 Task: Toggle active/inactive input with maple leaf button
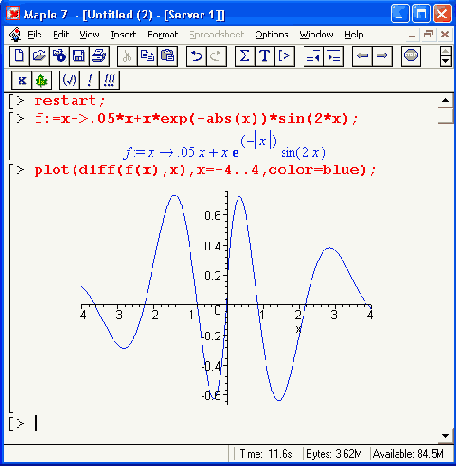click(42, 80)
